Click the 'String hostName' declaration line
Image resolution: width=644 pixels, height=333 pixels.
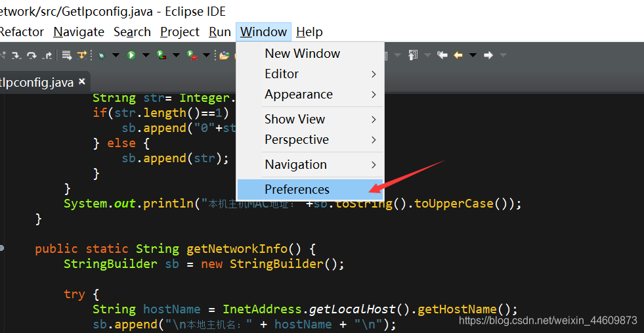305,309
